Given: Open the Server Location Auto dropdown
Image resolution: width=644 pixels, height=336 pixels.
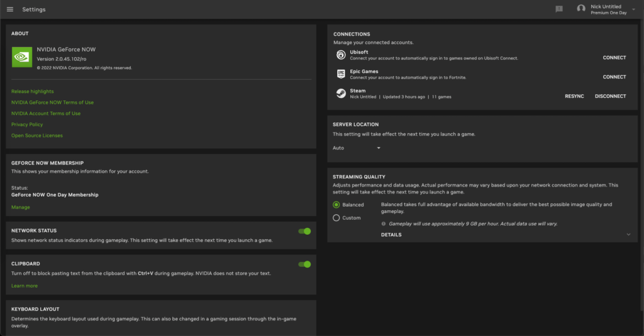Looking at the screenshot, I should click(357, 148).
